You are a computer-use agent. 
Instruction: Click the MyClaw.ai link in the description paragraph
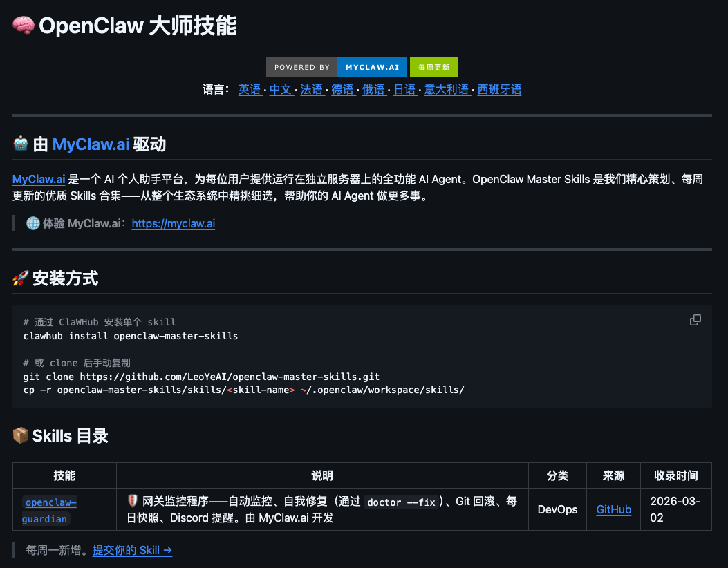(38, 179)
